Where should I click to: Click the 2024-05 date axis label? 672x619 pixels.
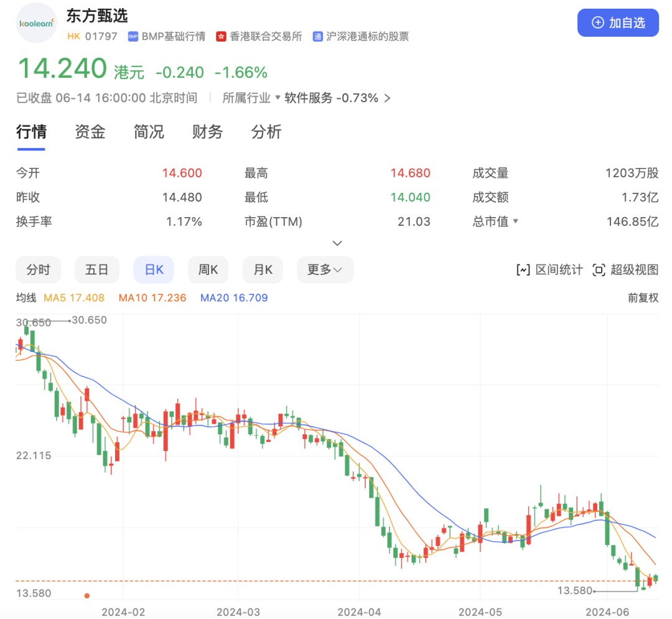[480, 612]
